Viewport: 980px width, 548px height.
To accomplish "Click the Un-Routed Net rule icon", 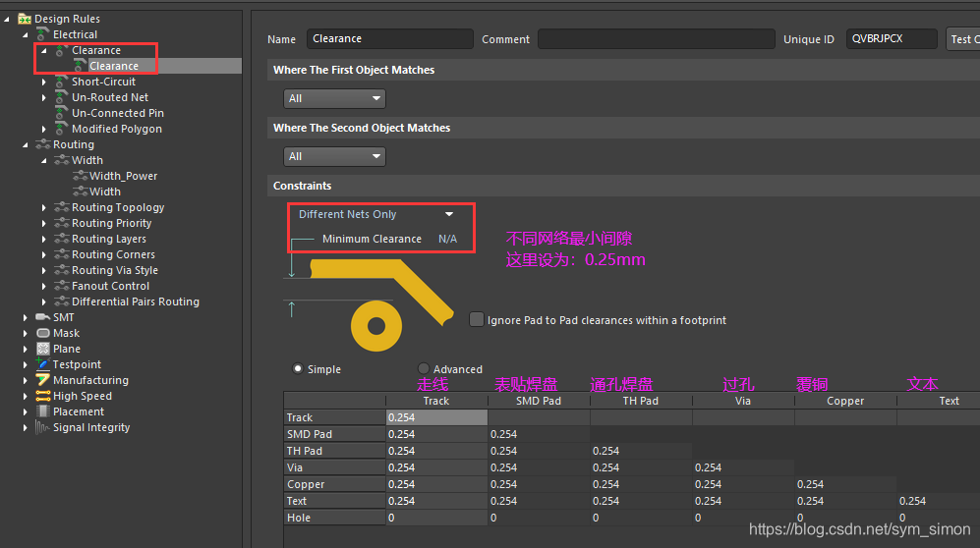I will (61, 97).
